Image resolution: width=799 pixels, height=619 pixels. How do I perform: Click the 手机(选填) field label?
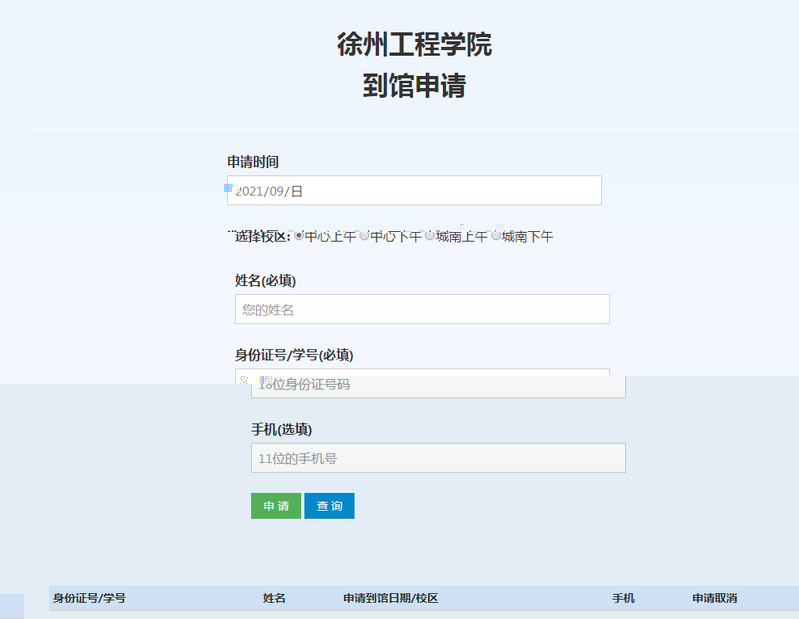pyautogui.click(x=281, y=429)
